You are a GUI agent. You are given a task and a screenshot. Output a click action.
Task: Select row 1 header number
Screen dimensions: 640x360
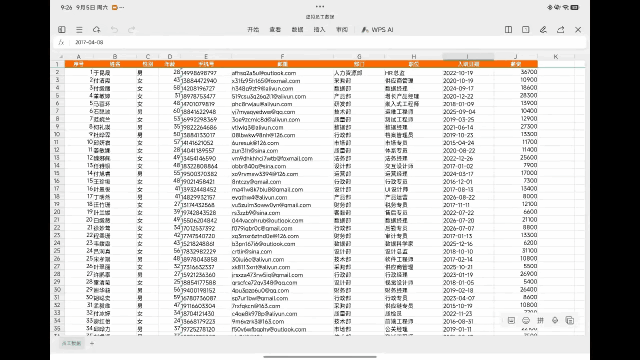click(57, 64)
